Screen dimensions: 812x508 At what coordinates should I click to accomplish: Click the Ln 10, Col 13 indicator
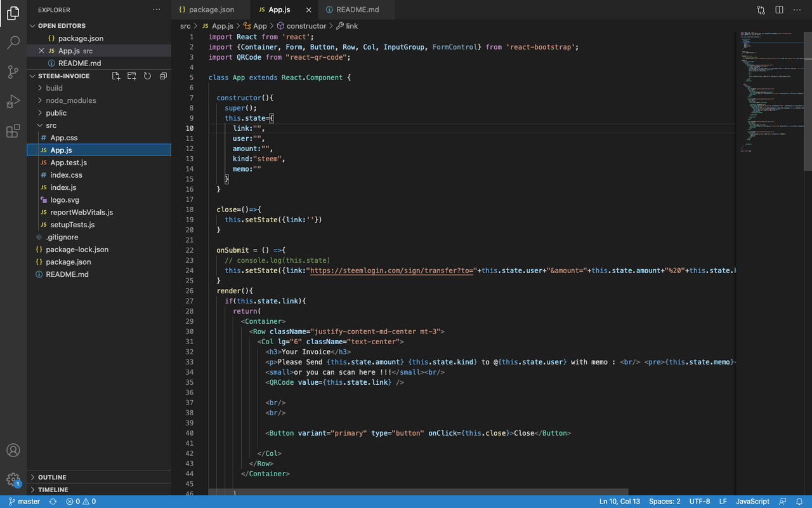coord(620,502)
